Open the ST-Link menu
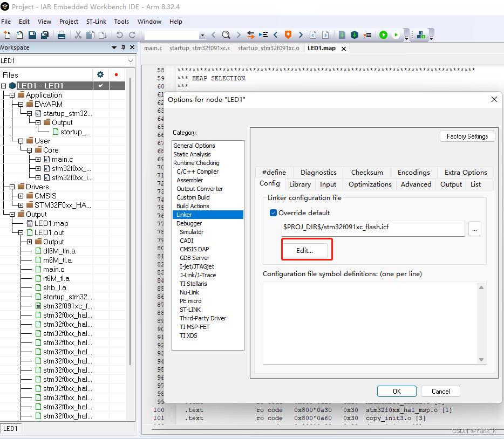The height and width of the screenshot is (439, 504). (x=96, y=22)
